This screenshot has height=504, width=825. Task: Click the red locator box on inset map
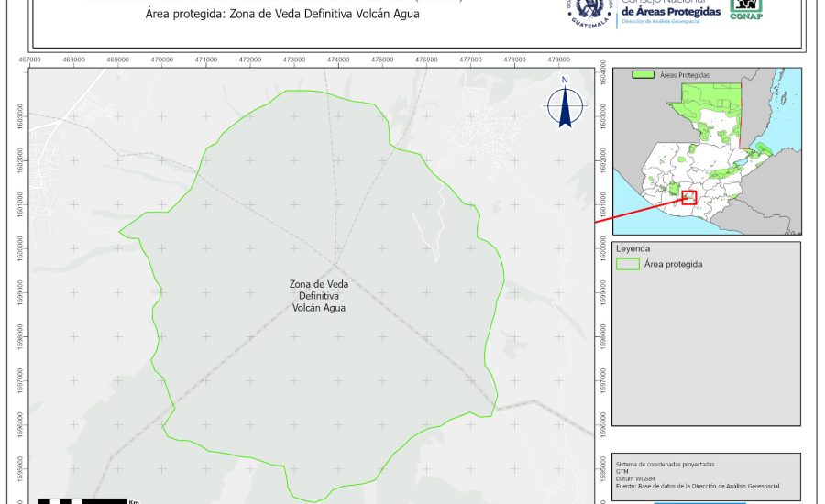[689, 197]
